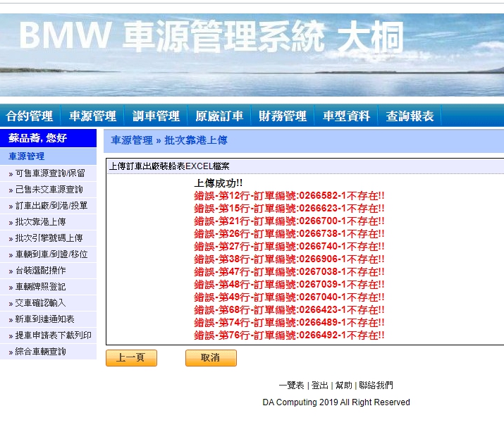Open 已售未交車源查詢 sidebar link
504x444 pixels.
click(49, 190)
